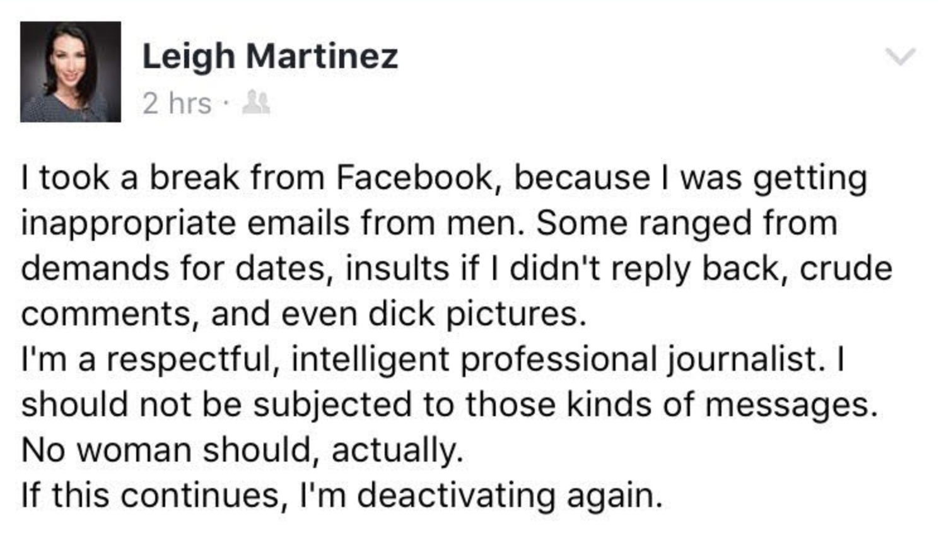Select the word 'deactivating' in last line
Screen dimensions: 946x560
pos(456,496)
